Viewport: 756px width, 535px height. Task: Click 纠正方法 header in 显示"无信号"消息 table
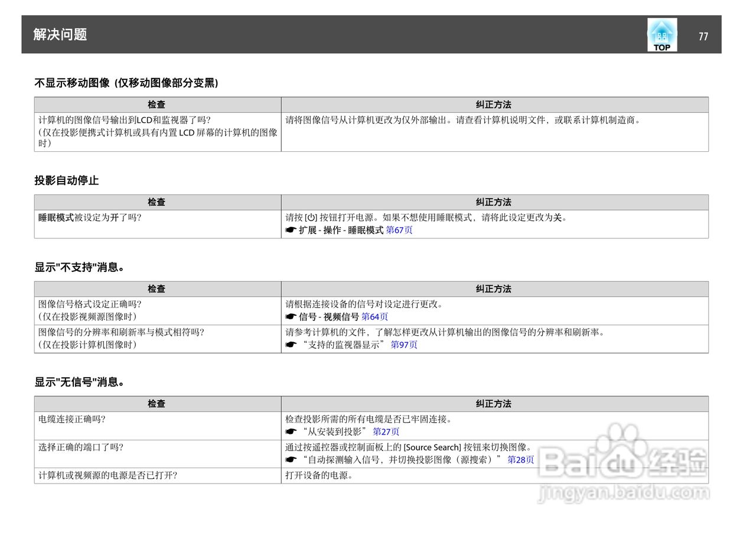coord(494,404)
